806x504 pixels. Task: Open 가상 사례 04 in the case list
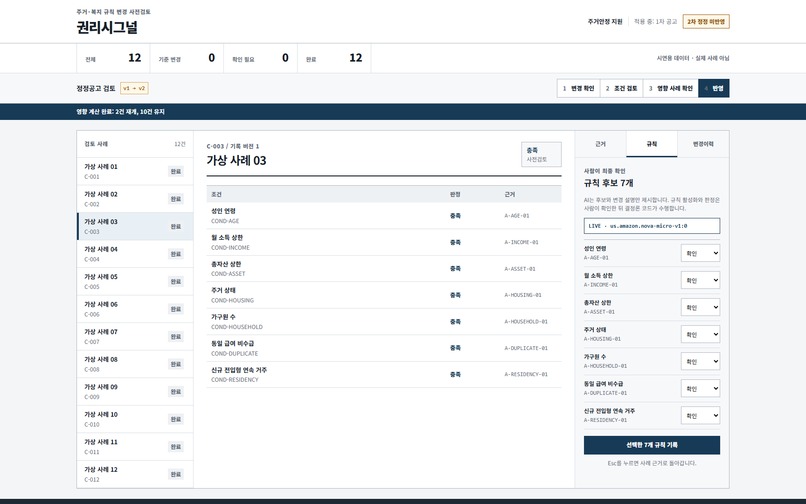click(135, 254)
